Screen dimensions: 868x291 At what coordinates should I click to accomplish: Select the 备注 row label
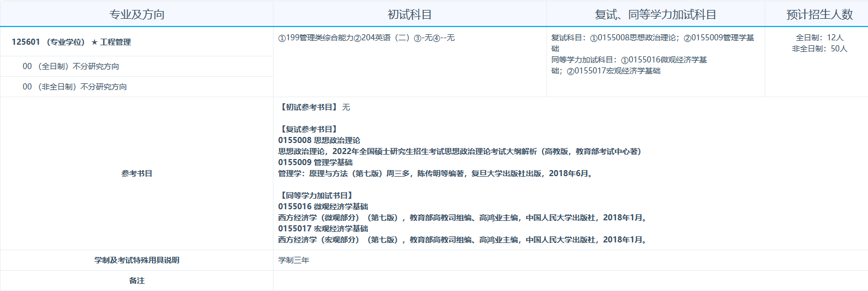136,281
